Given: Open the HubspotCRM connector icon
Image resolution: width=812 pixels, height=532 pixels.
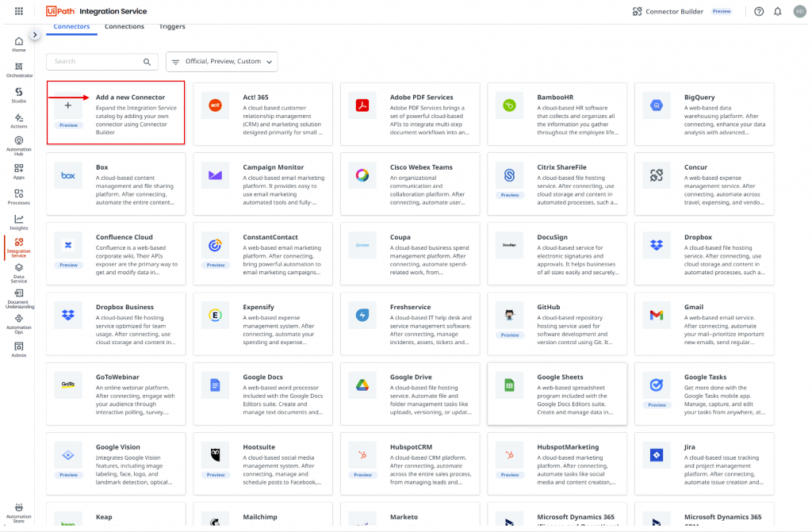Looking at the screenshot, I should 362,455.
